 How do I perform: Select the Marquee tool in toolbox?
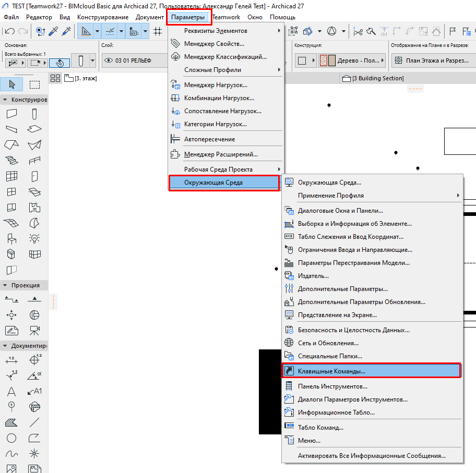point(34,84)
